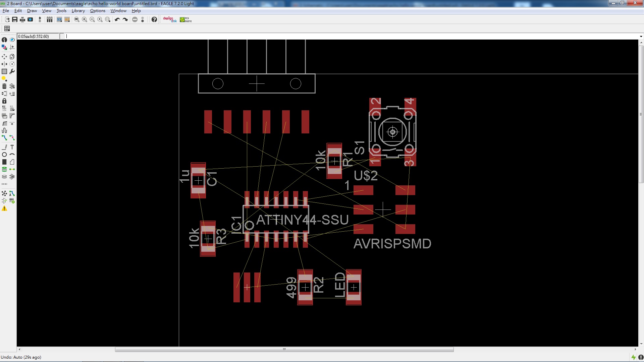Select the Move tool

4,57
